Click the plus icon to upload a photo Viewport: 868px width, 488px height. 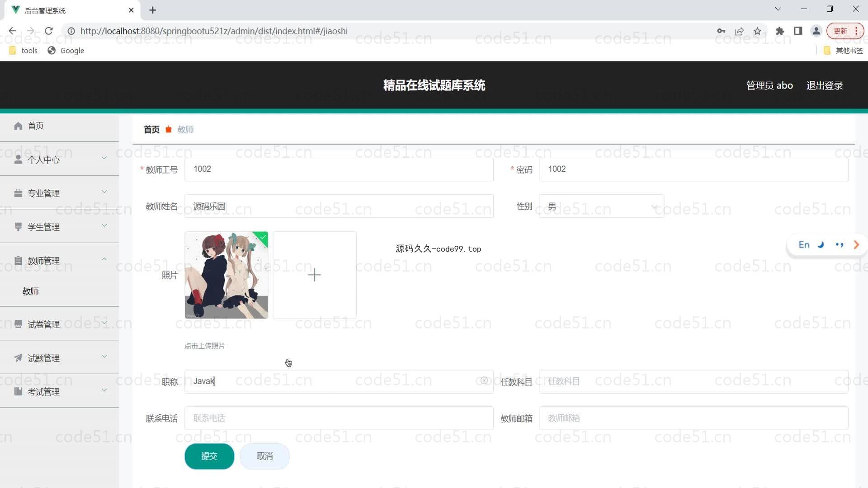(314, 275)
